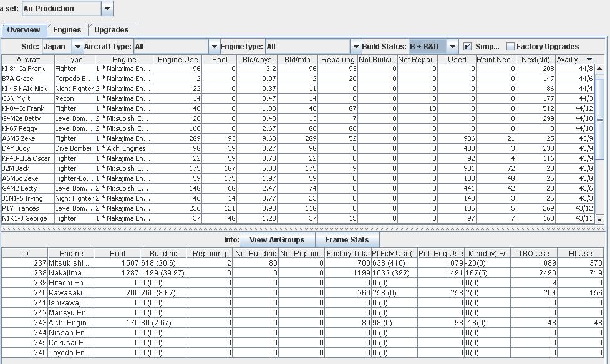Select the D4Y Judy row

[298, 148]
